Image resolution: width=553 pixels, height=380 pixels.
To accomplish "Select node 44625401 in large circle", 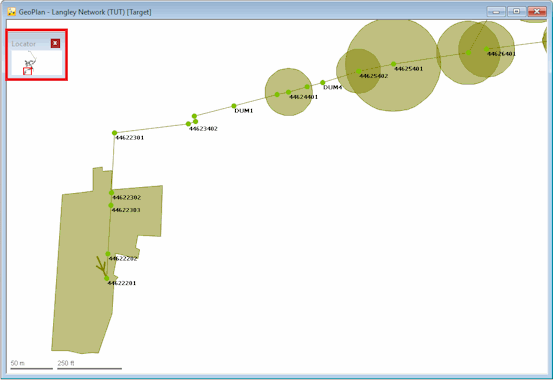I will pyautogui.click(x=393, y=64).
